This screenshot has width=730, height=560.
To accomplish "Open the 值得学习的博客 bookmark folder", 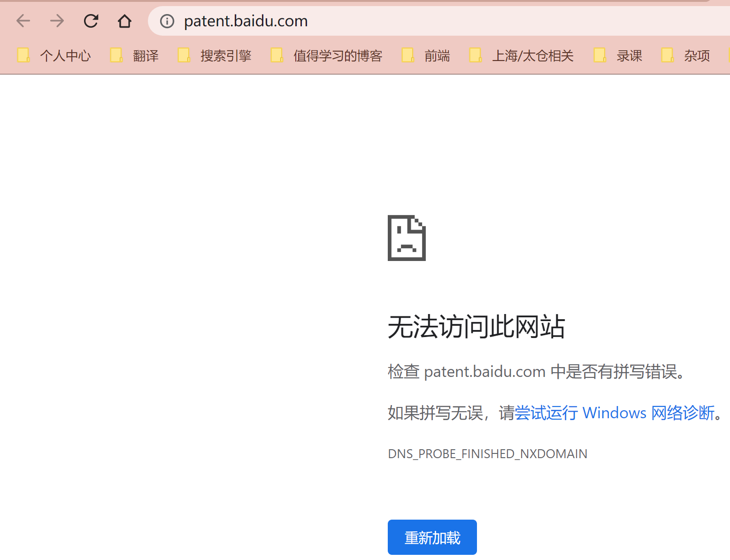I will pos(327,56).
